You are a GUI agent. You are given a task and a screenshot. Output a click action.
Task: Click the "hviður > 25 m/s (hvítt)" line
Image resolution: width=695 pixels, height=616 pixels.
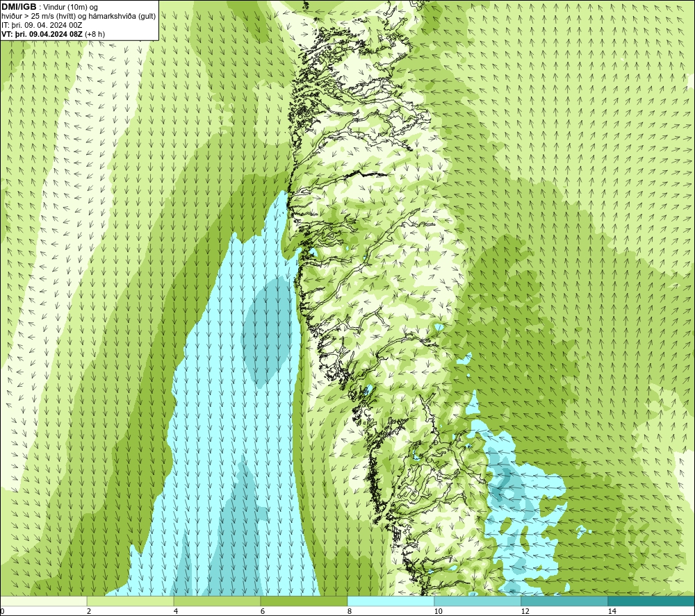[x=38, y=17]
